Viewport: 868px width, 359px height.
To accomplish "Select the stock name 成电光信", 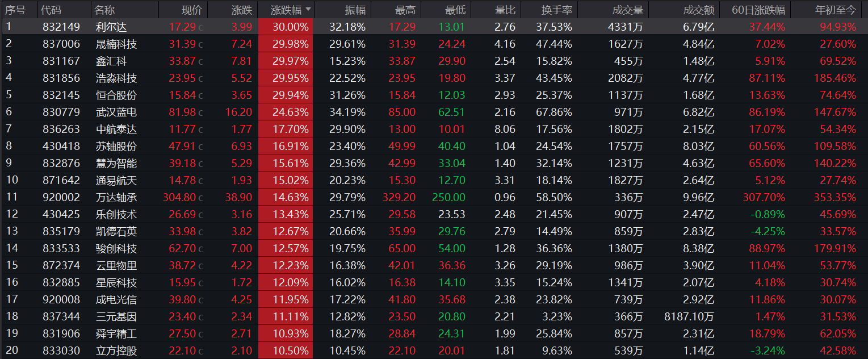I will click(x=116, y=299).
